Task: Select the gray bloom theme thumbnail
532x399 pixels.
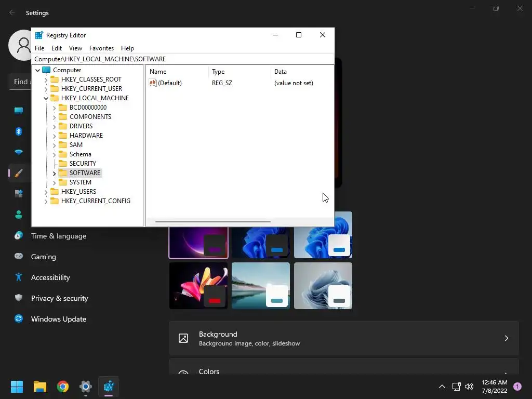Action: point(323,286)
